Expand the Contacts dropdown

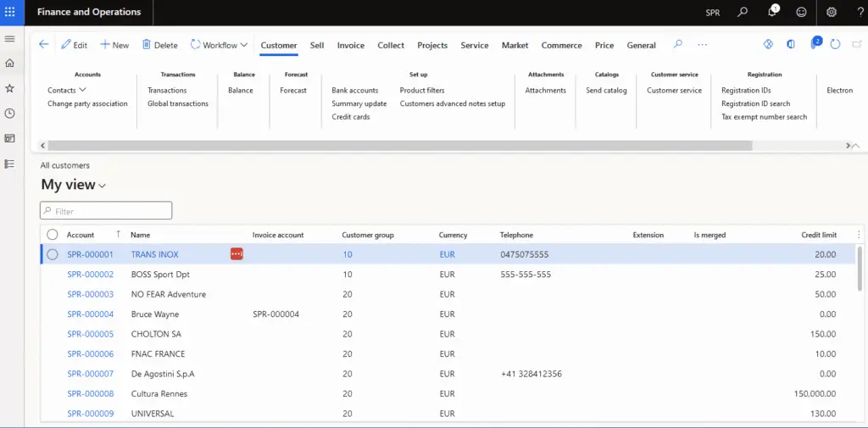click(x=67, y=90)
